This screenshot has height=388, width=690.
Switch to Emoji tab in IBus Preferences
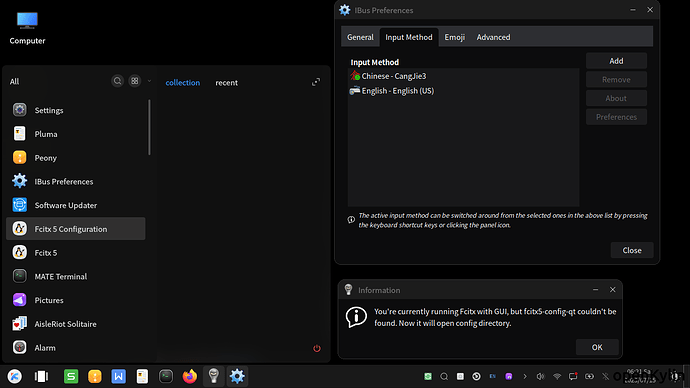(455, 37)
